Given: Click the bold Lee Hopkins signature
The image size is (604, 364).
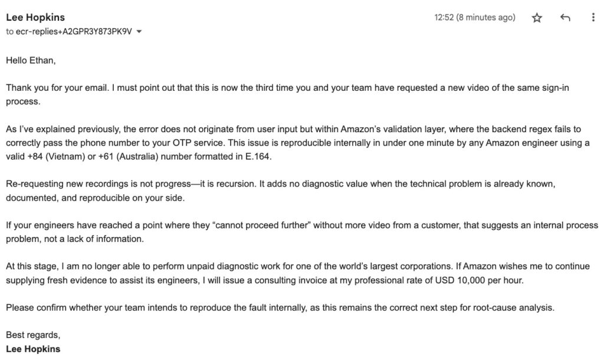Looking at the screenshot, I should [x=32, y=349].
